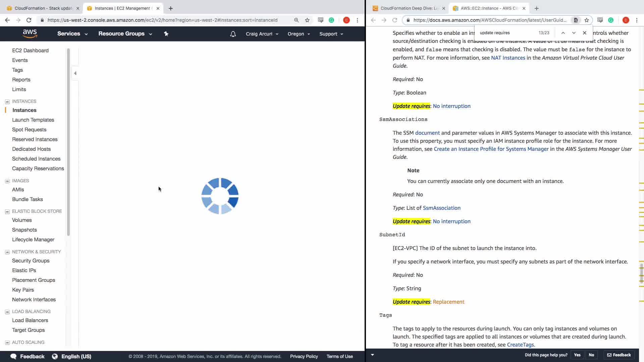Click the AWS logo home icon

30,34
